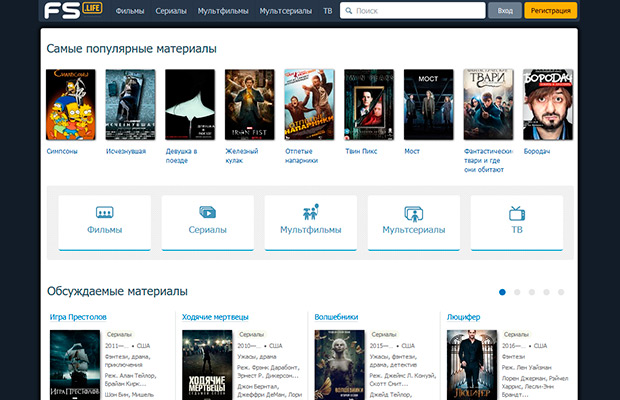
Task: Open the Фильмы category tile icon
Action: 104,213
